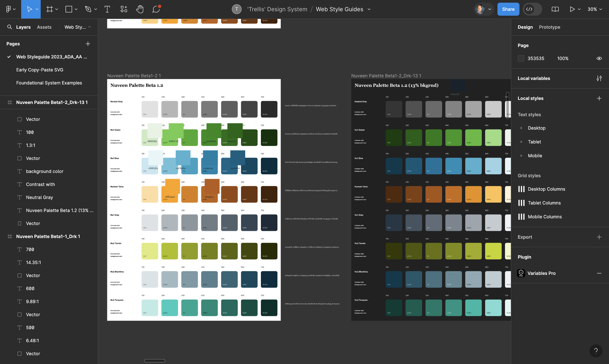609x364 pixels.
Task: Select Nuveen Palette Beta1-2_Drk-13 1 canvas label
Action: (x=386, y=76)
